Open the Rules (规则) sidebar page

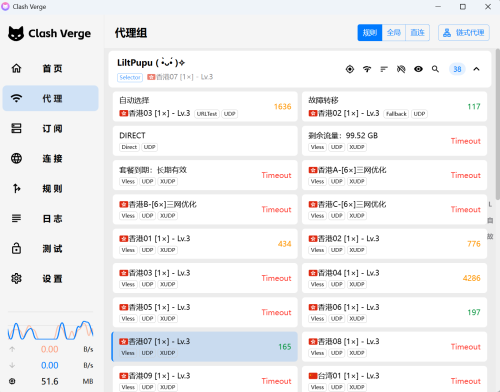click(50, 188)
